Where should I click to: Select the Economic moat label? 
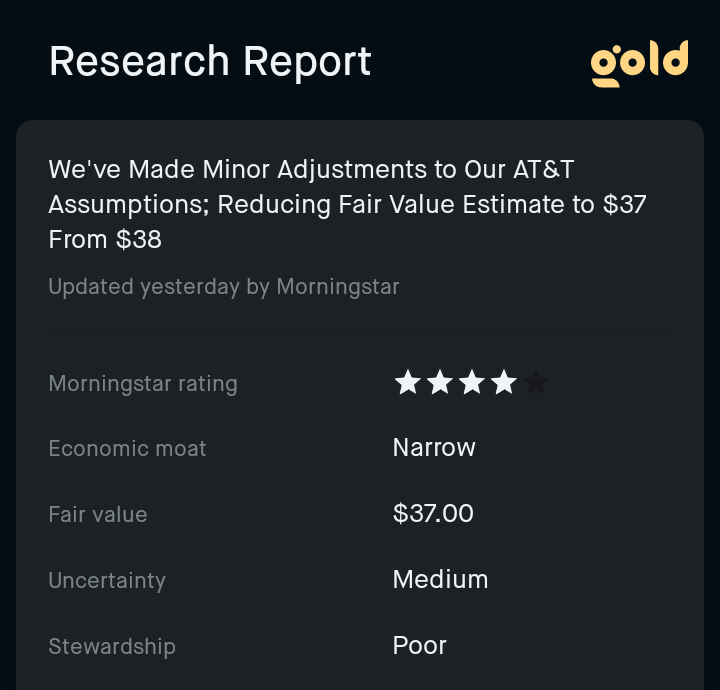128,449
